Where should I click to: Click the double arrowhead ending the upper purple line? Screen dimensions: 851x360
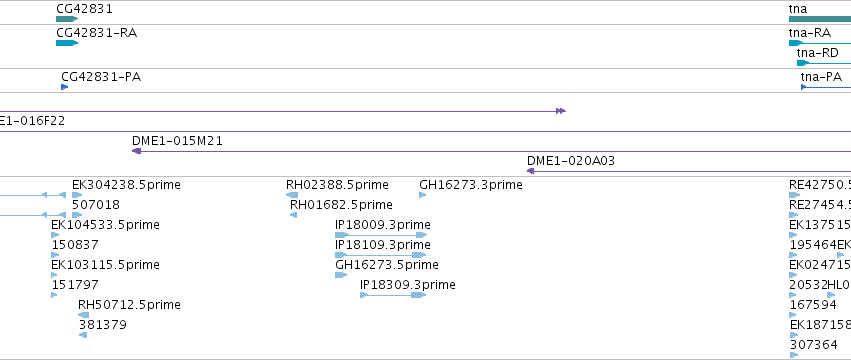coord(561,111)
